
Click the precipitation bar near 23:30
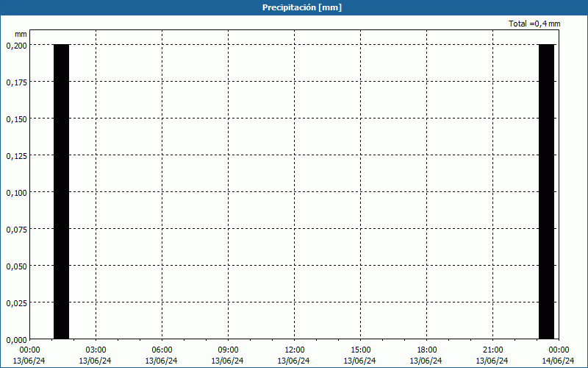click(x=546, y=191)
